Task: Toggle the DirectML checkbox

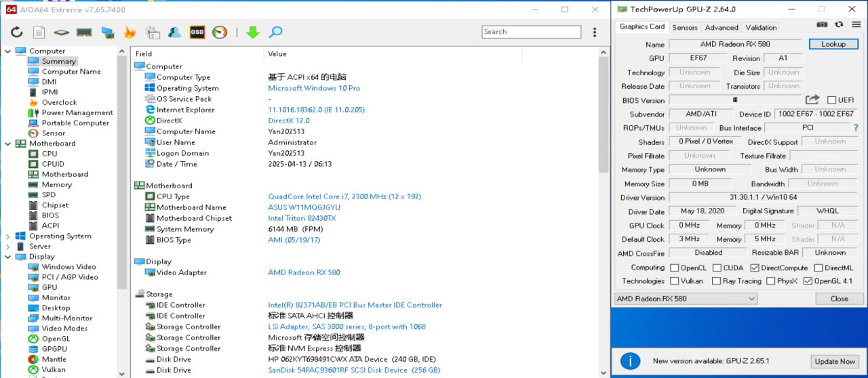Action: (818, 268)
